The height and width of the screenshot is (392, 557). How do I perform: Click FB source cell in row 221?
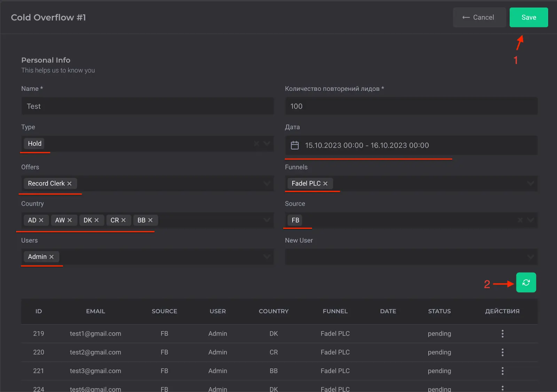[164, 371]
